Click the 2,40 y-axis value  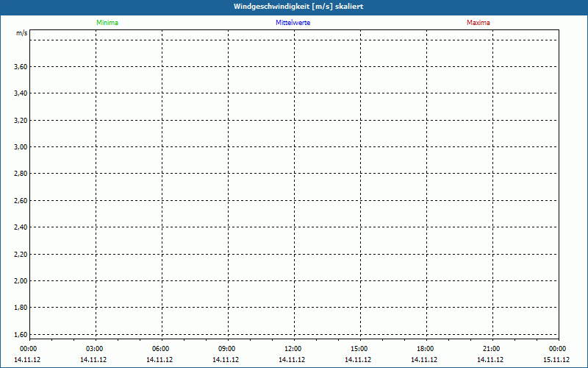tap(21, 227)
